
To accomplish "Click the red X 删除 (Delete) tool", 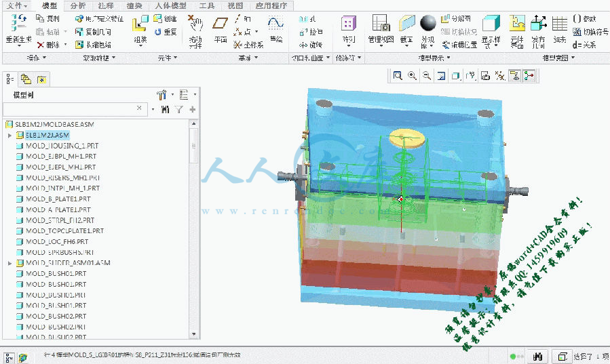I will point(48,45).
